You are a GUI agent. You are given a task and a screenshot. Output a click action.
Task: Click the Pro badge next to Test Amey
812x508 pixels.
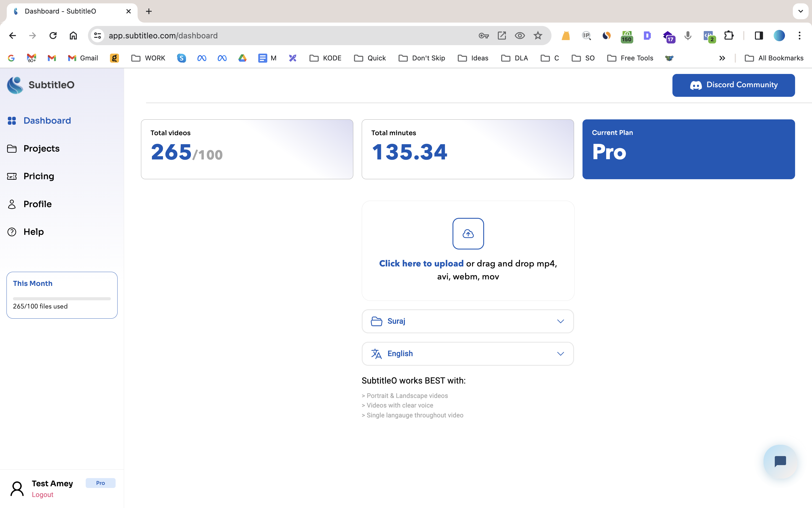[x=100, y=483]
